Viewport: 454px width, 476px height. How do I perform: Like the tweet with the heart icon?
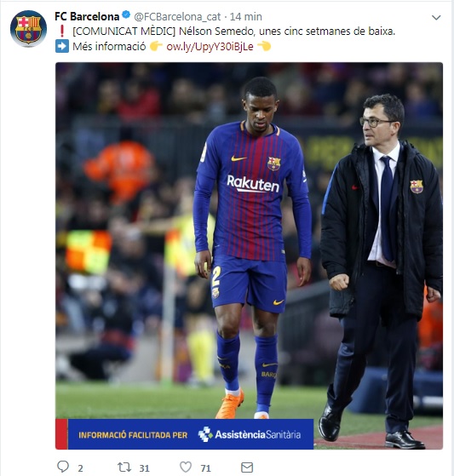tap(186, 467)
